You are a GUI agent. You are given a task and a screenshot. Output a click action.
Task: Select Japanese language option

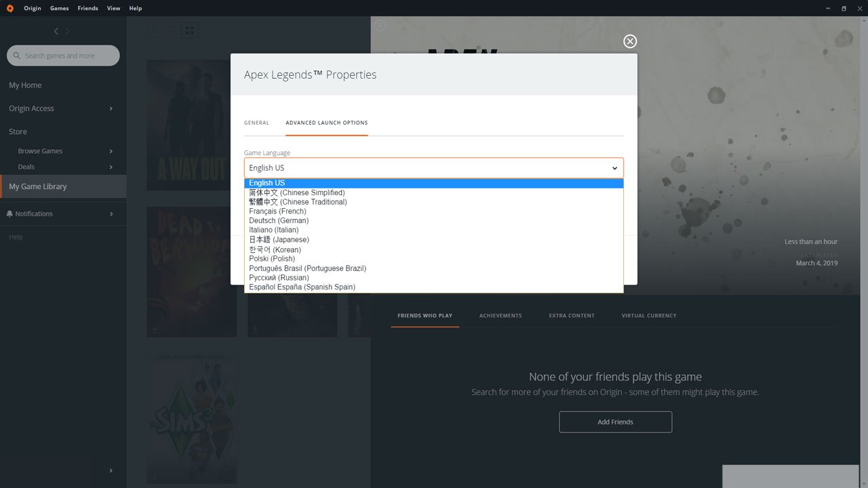(x=434, y=239)
